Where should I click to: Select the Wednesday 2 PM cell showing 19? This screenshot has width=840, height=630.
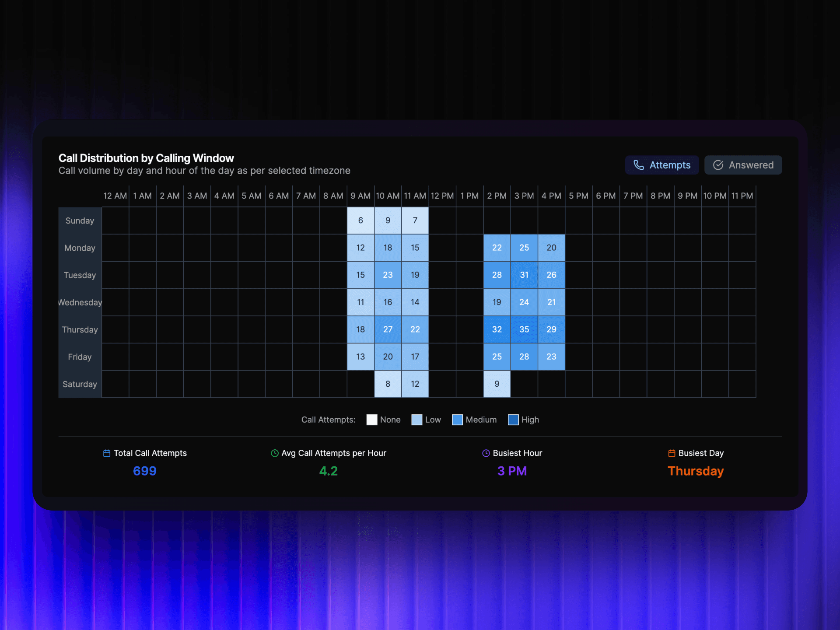pos(497,302)
